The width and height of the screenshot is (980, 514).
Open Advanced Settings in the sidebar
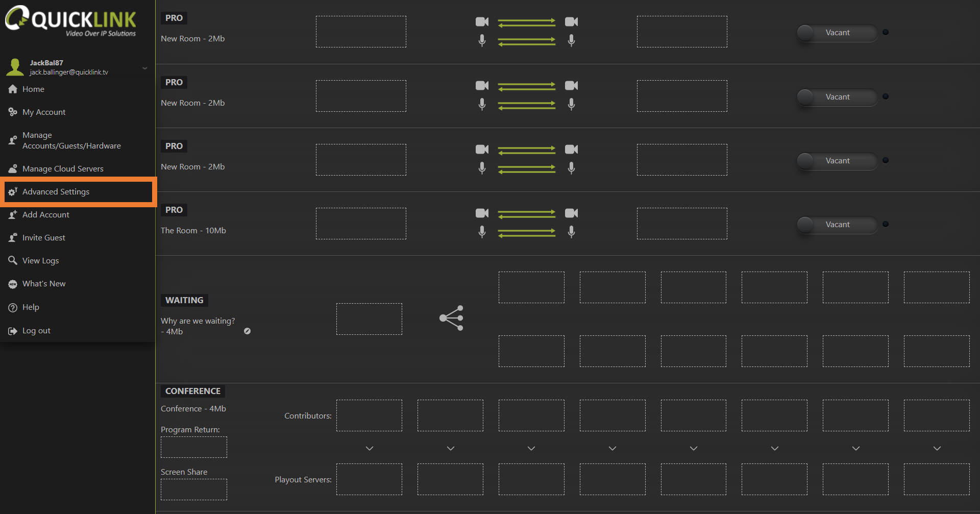coord(56,192)
